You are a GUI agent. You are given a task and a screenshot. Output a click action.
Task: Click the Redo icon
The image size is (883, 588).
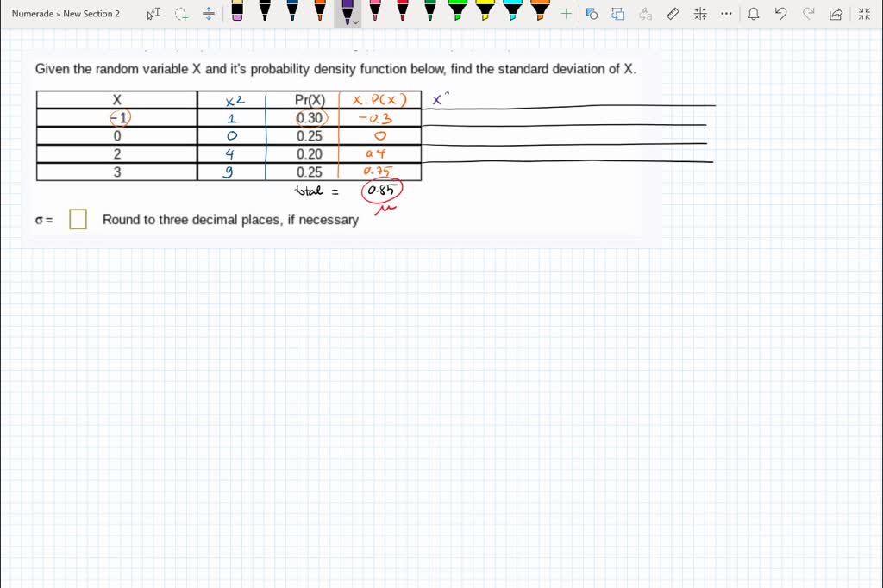(x=806, y=13)
